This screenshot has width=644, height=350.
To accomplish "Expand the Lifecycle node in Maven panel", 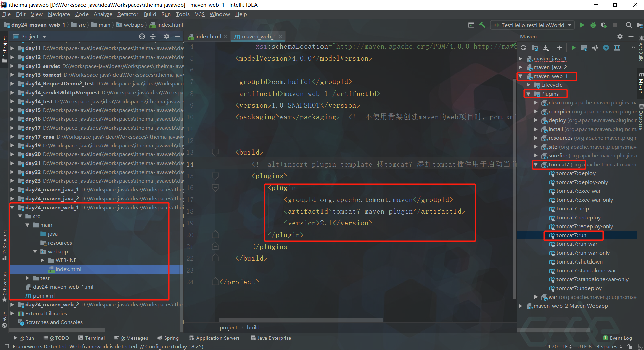I will (x=529, y=85).
